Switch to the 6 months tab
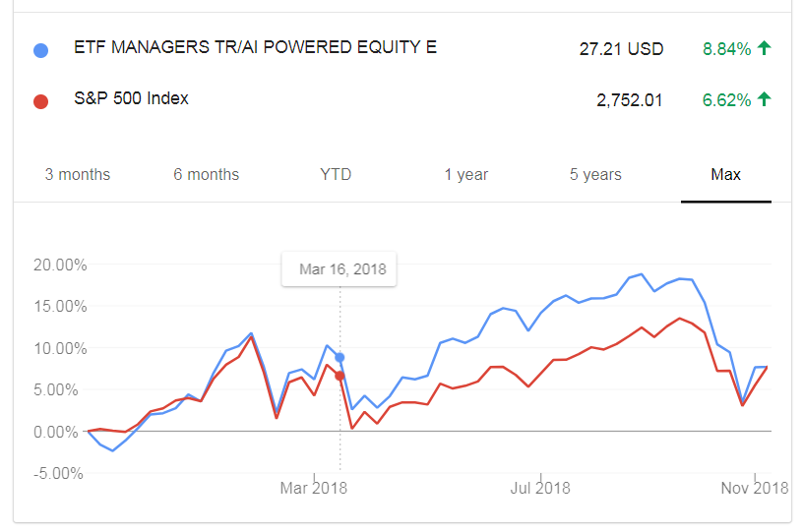This screenshot has width=803, height=532. pos(207,174)
